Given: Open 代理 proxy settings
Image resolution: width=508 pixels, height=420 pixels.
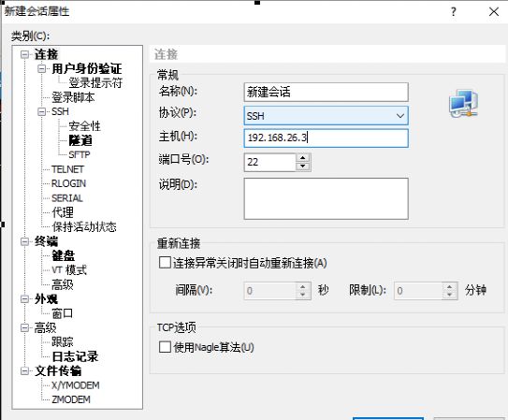Looking at the screenshot, I should coord(63,212).
